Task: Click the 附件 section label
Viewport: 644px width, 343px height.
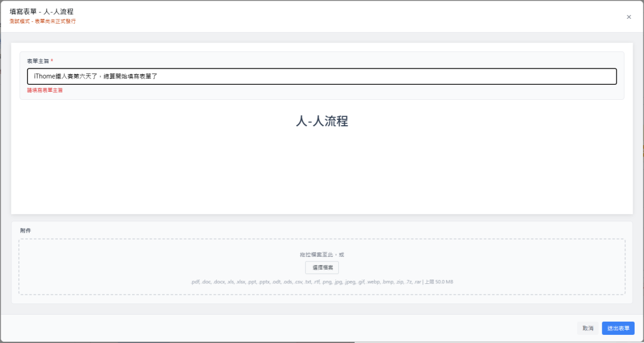Action: pyautogui.click(x=25, y=231)
